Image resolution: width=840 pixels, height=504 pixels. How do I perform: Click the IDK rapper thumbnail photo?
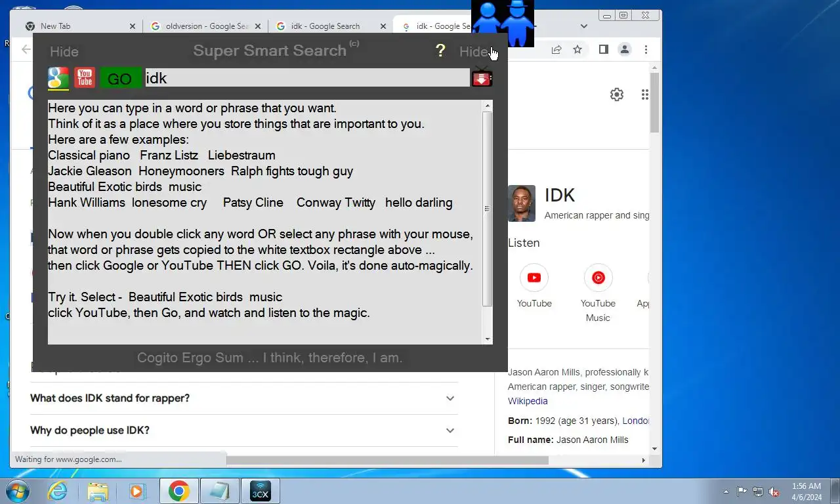[522, 203]
